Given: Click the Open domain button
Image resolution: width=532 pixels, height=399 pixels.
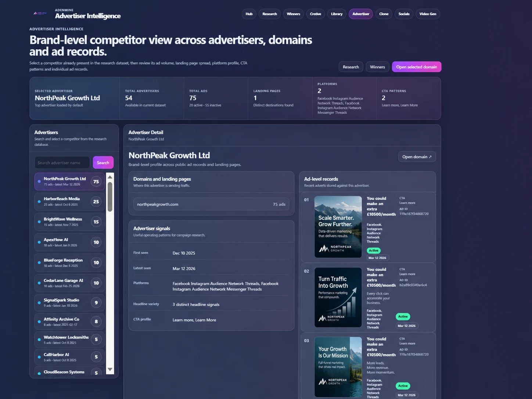Looking at the screenshot, I should (x=417, y=157).
